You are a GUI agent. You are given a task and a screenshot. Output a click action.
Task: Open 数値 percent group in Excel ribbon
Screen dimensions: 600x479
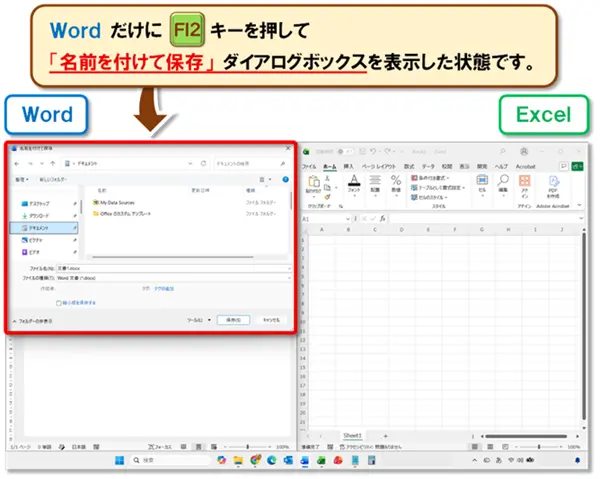point(396,184)
